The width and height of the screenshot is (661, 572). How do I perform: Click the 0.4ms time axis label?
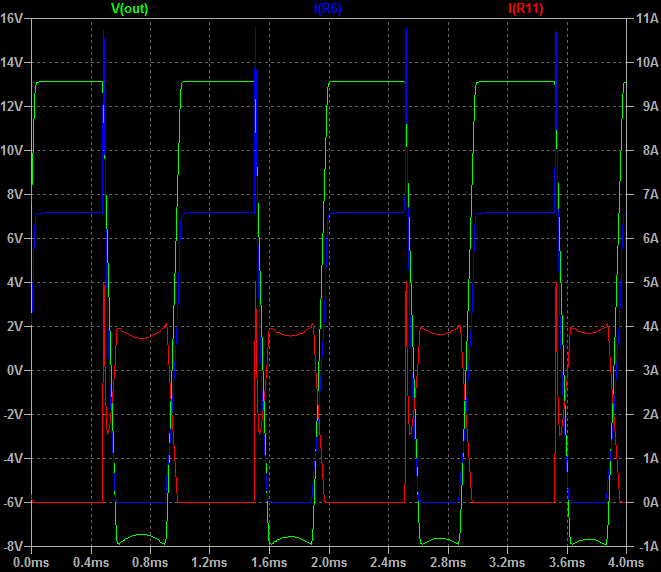click(91, 563)
